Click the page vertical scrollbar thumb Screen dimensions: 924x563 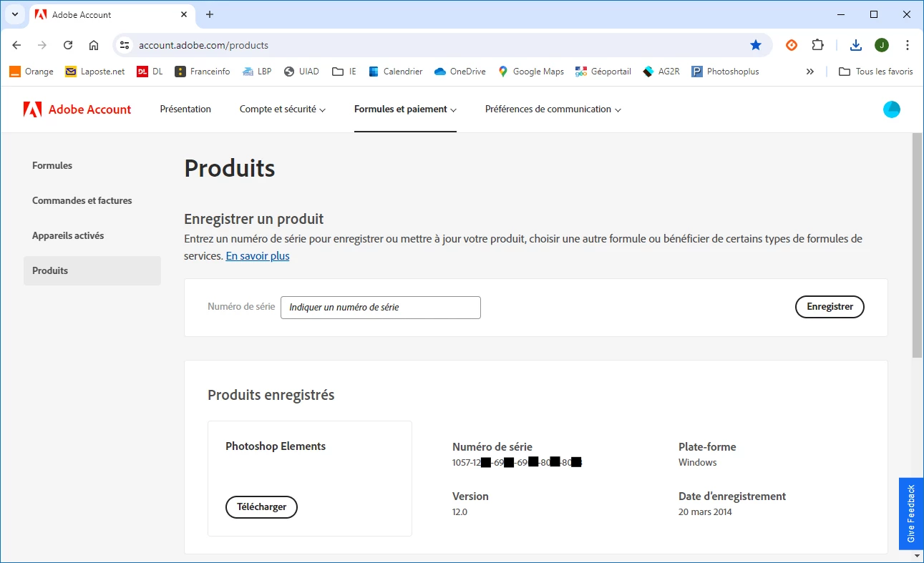pyautogui.click(x=918, y=245)
